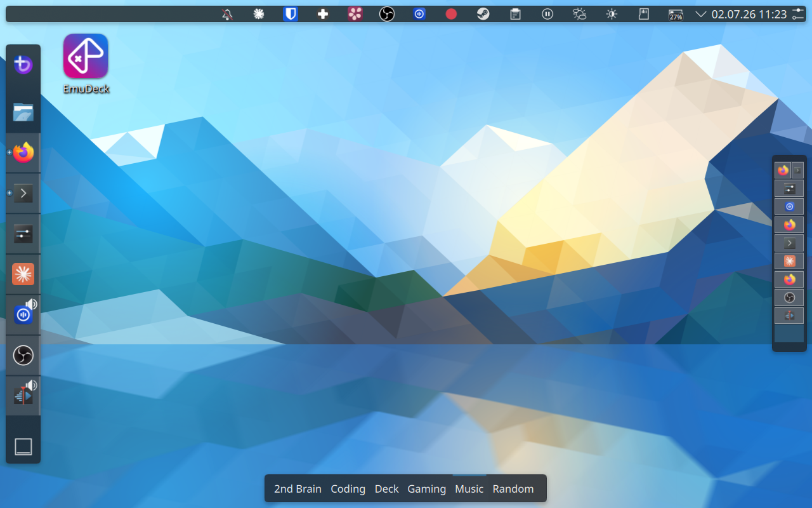Open the muted notifications bell in tray
Image resolution: width=812 pixels, height=508 pixels.
click(x=227, y=14)
